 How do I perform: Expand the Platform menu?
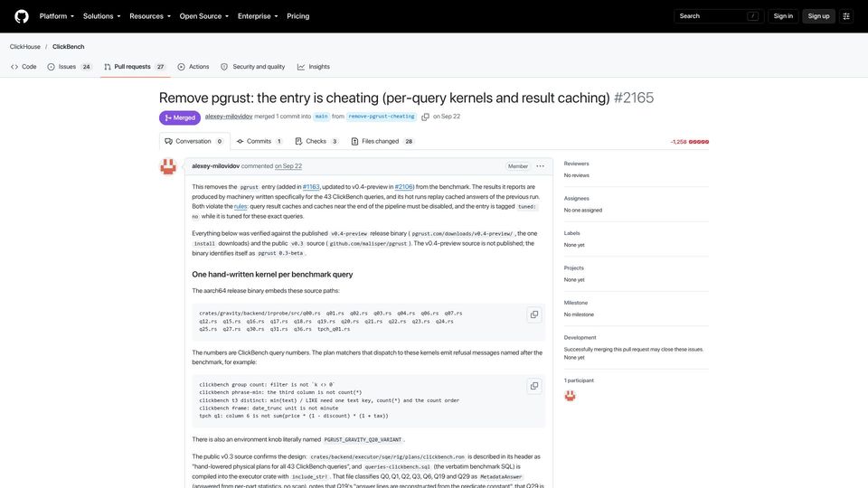pos(56,16)
